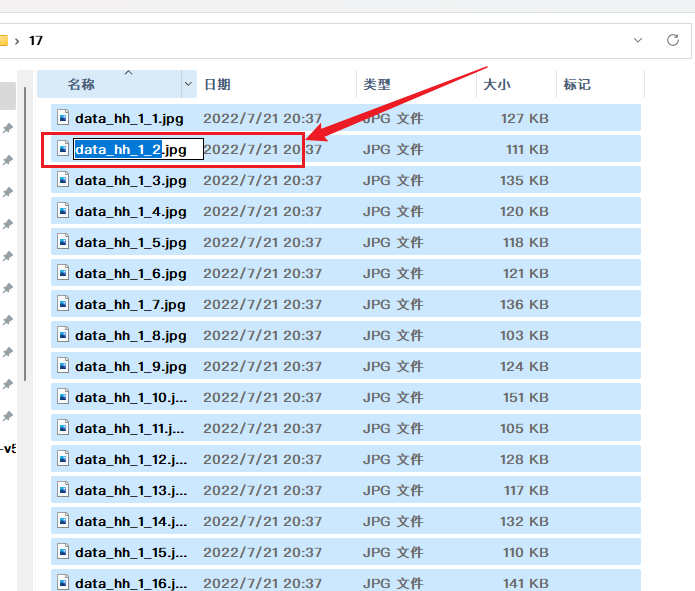
Task: Select the file name data_hh_1_13.j...
Action: (131, 491)
